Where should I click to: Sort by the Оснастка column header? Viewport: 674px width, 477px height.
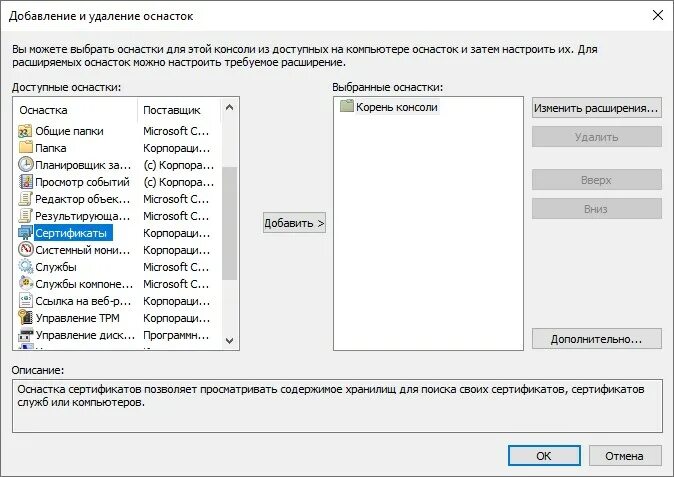[x=76, y=110]
